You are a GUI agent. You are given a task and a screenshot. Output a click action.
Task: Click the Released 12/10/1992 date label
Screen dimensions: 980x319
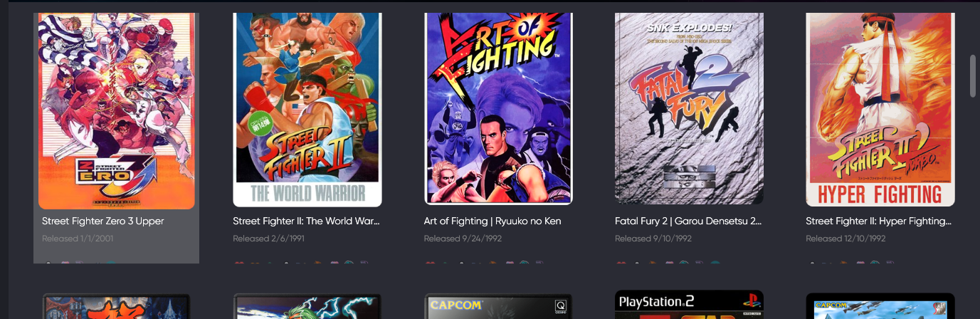point(845,239)
